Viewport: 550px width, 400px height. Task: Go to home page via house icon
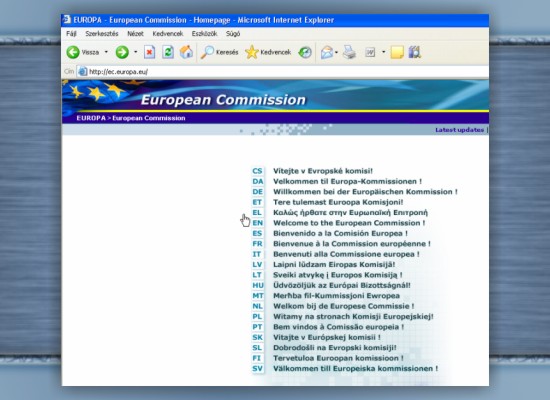pyautogui.click(x=186, y=52)
